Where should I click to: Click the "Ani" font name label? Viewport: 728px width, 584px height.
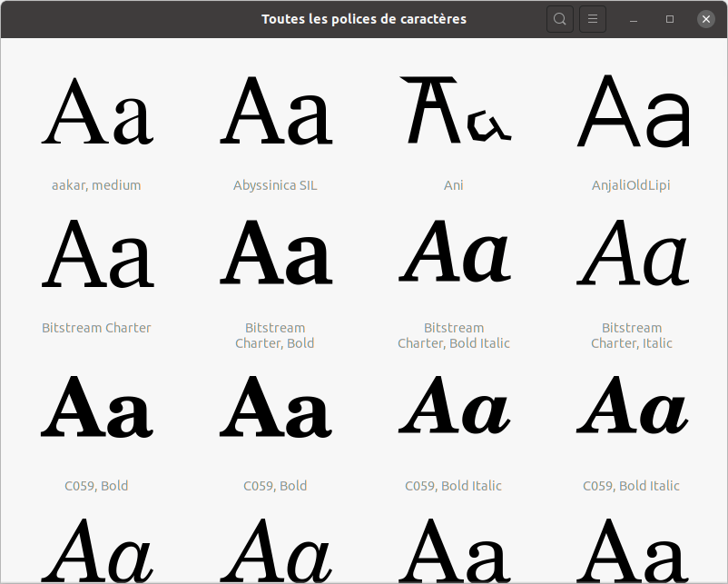454,185
